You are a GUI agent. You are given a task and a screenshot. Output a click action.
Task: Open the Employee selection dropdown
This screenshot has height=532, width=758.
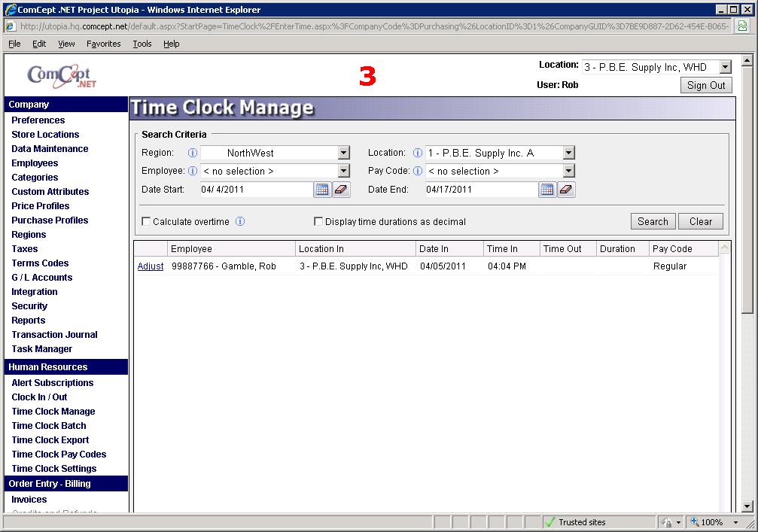pos(343,171)
